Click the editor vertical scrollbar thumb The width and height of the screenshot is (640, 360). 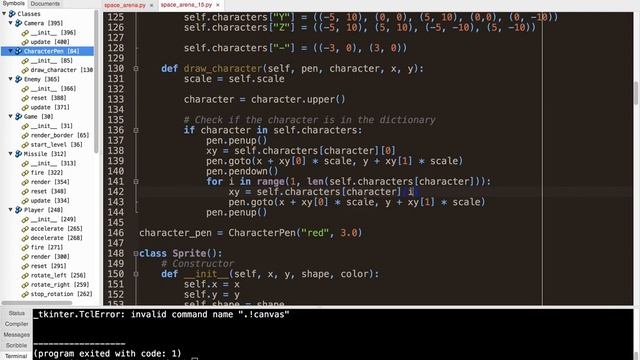(636, 93)
